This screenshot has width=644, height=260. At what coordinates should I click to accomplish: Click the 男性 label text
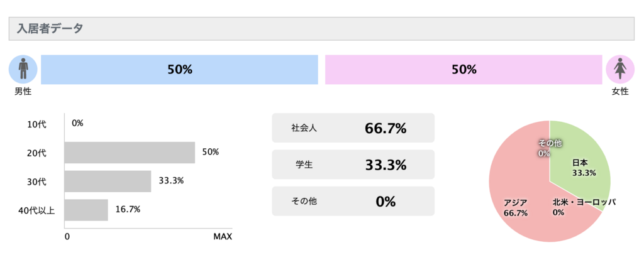(23, 92)
